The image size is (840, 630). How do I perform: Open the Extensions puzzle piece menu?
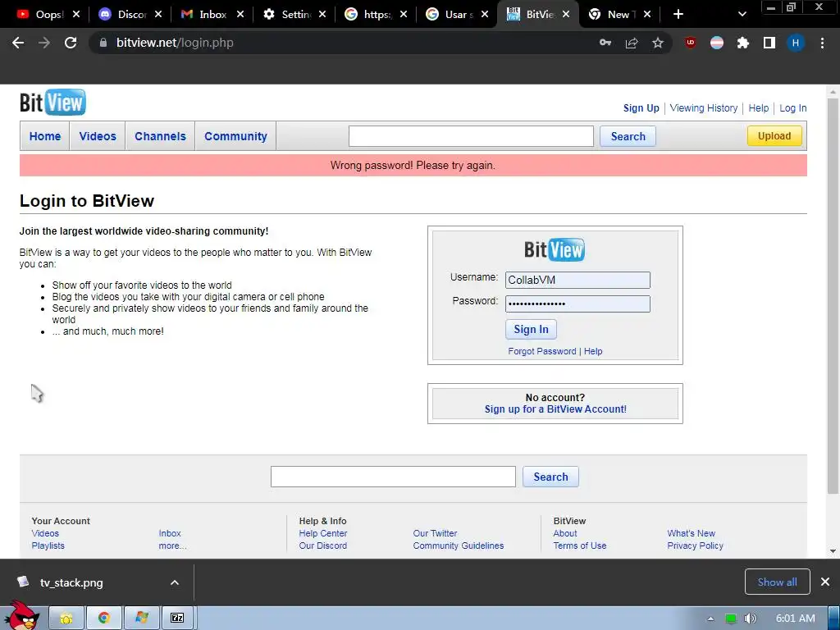(x=743, y=43)
